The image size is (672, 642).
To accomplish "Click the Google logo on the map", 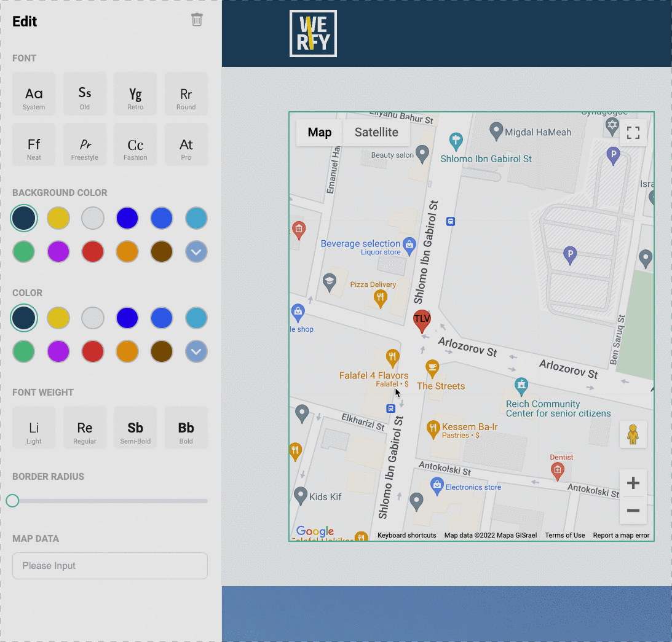I will [x=315, y=531].
